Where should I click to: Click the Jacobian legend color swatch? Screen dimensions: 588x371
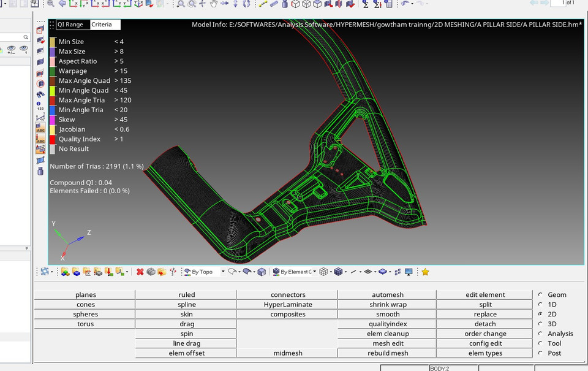coord(53,129)
